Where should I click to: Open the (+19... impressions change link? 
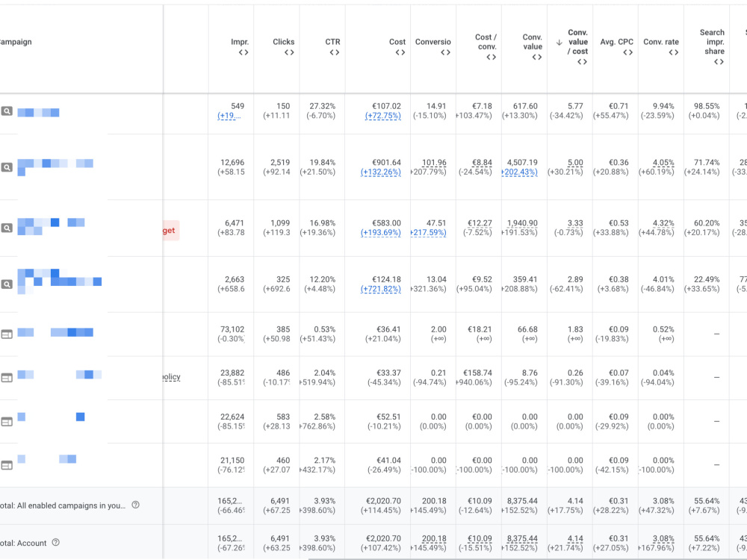point(229,116)
